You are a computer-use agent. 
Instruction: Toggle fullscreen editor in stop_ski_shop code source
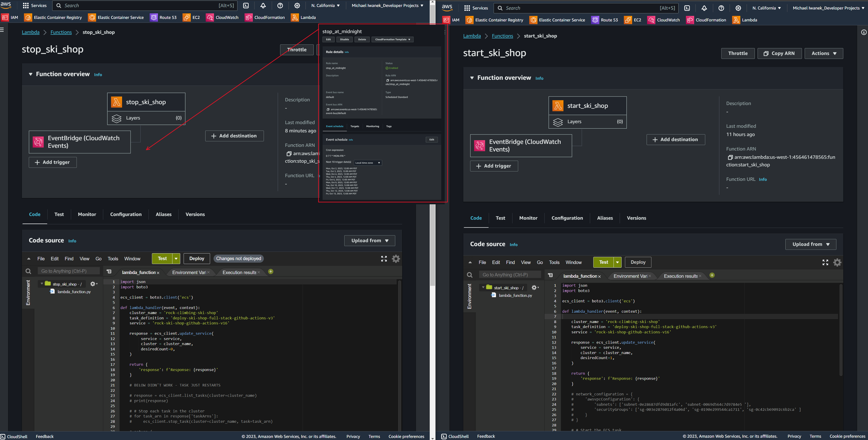click(384, 258)
